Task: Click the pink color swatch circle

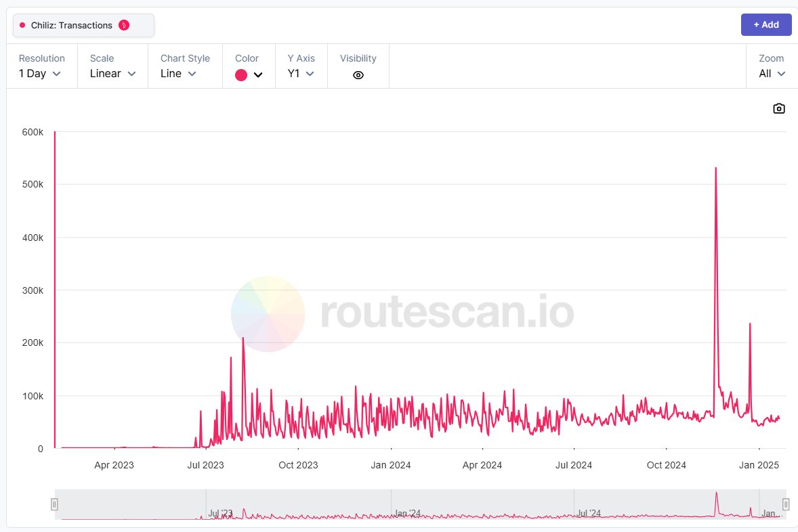Action: point(241,75)
